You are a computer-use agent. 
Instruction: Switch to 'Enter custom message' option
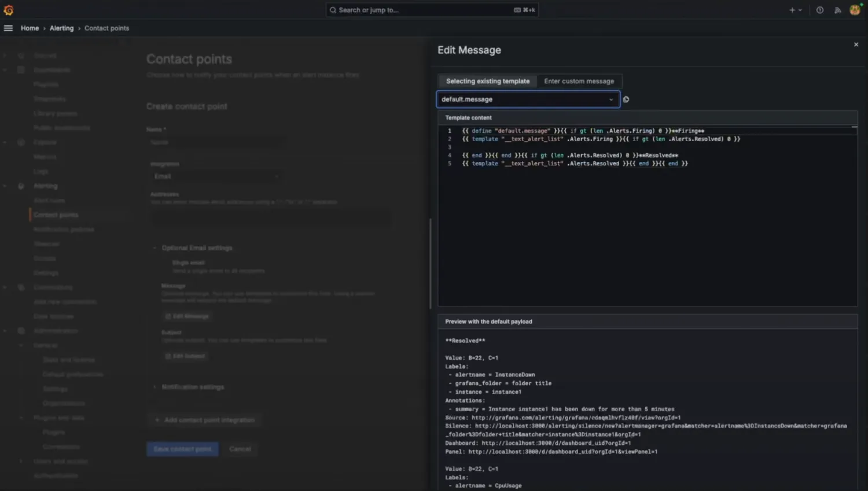click(x=579, y=81)
